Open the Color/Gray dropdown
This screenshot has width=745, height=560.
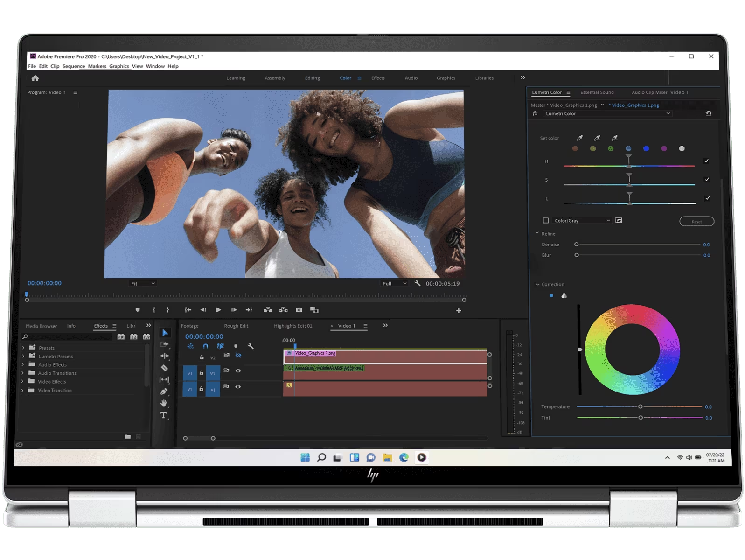(582, 220)
